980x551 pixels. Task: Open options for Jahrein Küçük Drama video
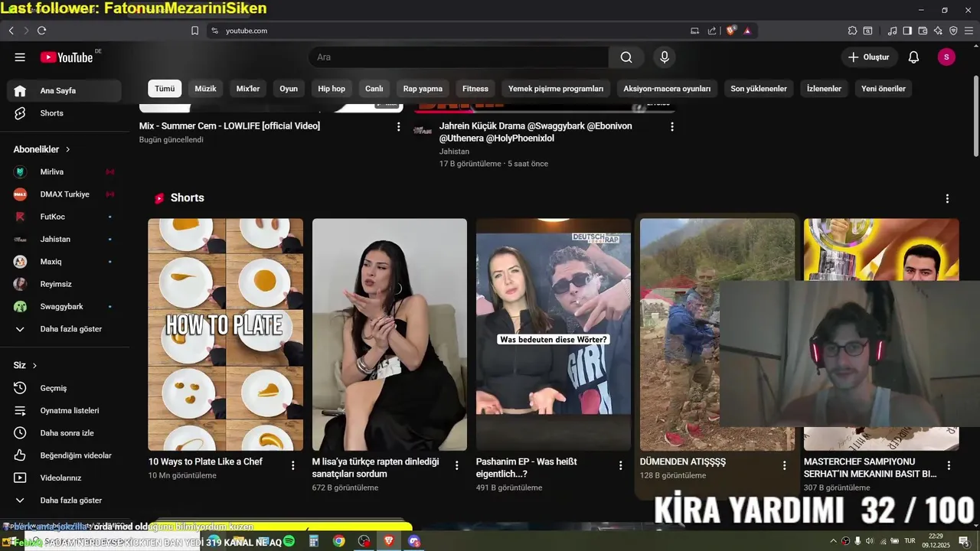click(x=672, y=127)
